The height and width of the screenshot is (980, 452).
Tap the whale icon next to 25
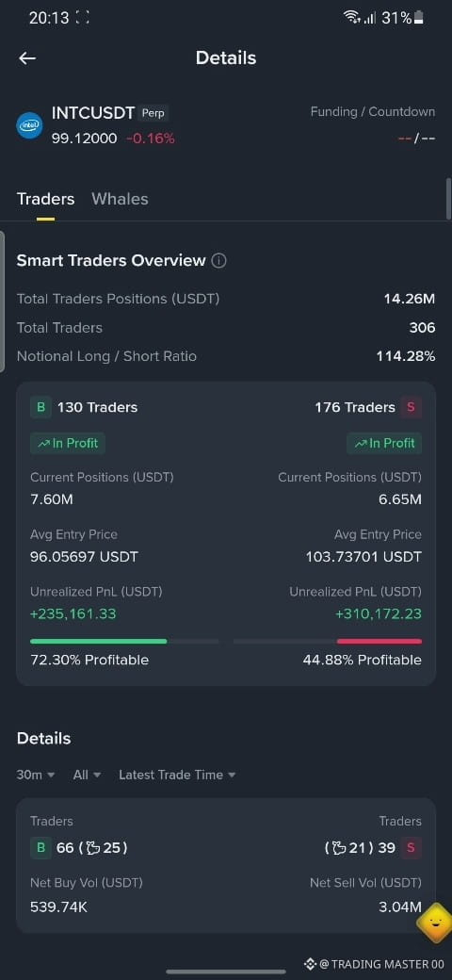click(95, 848)
